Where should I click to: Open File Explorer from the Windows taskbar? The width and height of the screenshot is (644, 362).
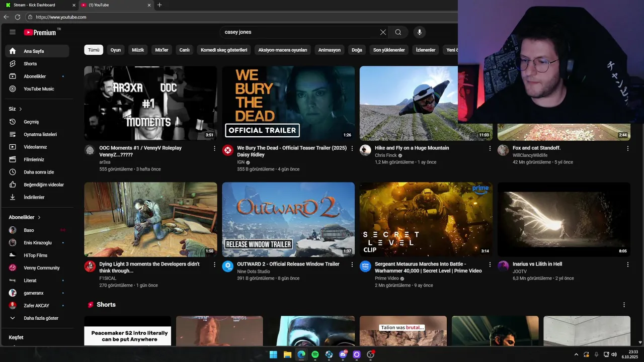point(287,354)
